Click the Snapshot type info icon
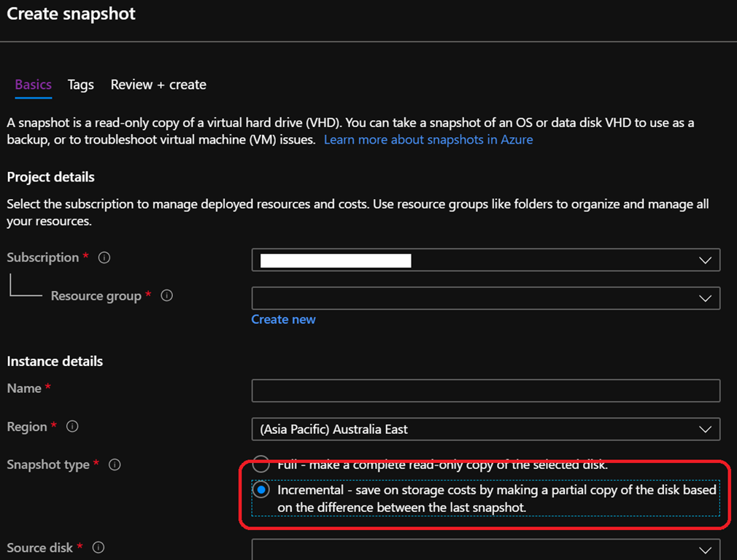 (115, 465)
